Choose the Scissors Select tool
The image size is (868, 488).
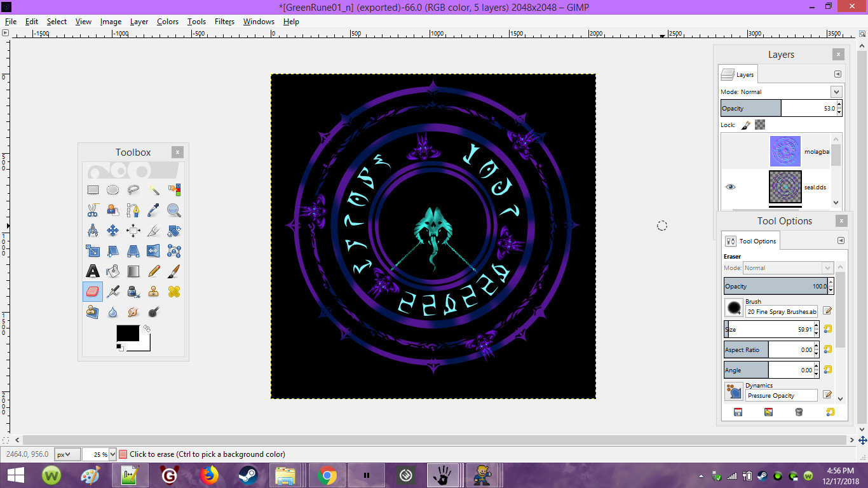click(x=93, y=210)
